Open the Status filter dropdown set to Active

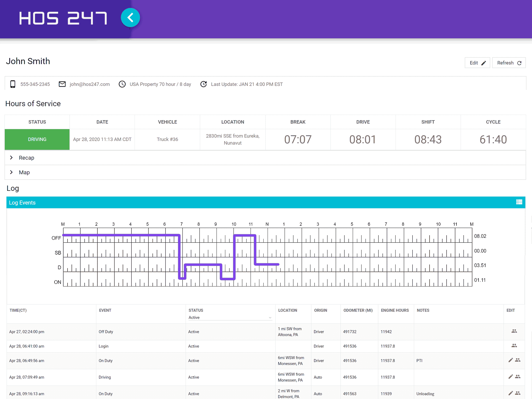click(230, 318)
